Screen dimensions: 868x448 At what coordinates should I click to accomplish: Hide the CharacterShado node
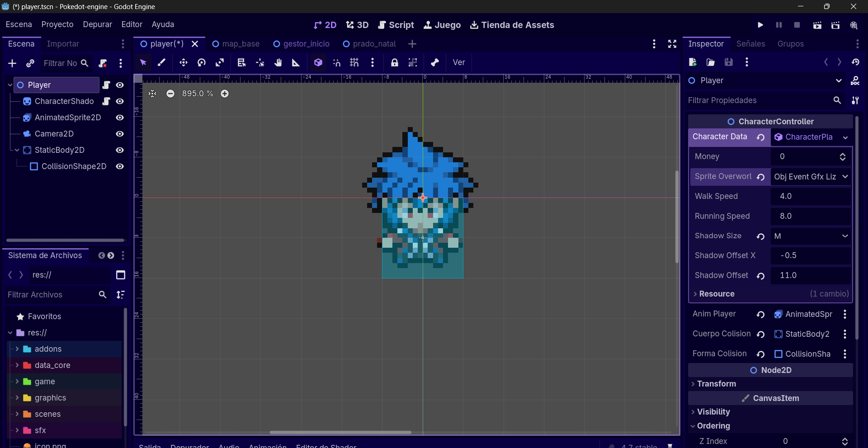120,101
